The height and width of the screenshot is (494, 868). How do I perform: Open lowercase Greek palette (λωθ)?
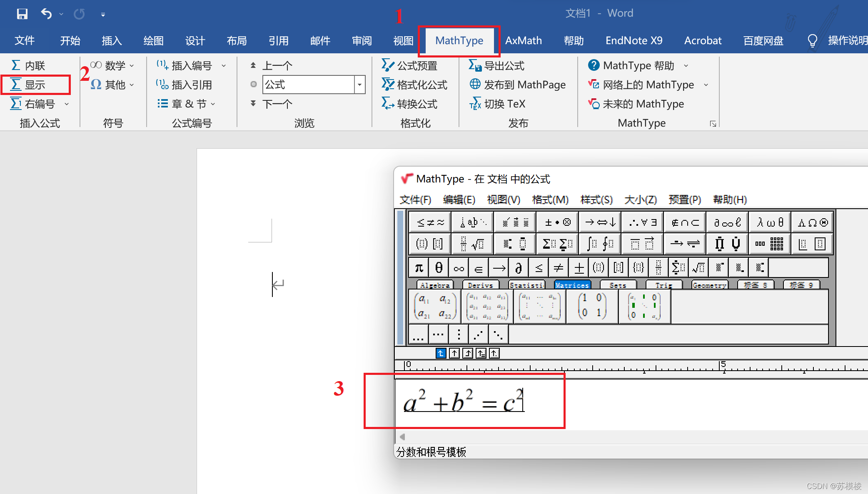tap(770, 222)
